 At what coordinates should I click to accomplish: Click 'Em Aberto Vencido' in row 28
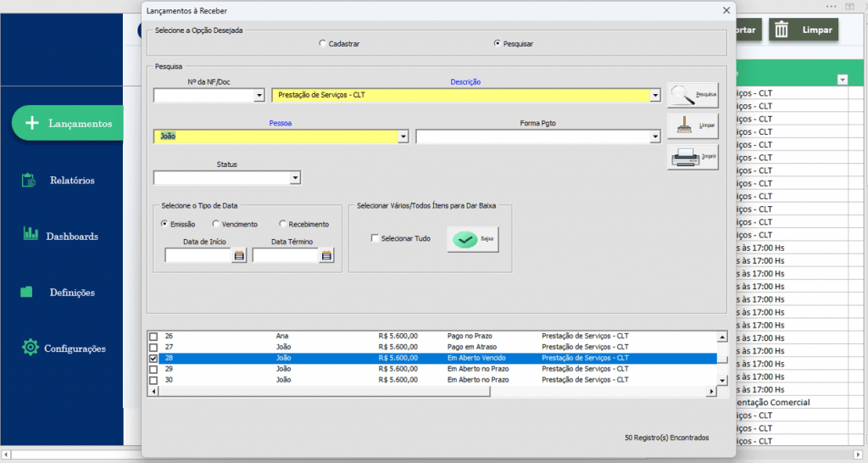click(476, 359)
